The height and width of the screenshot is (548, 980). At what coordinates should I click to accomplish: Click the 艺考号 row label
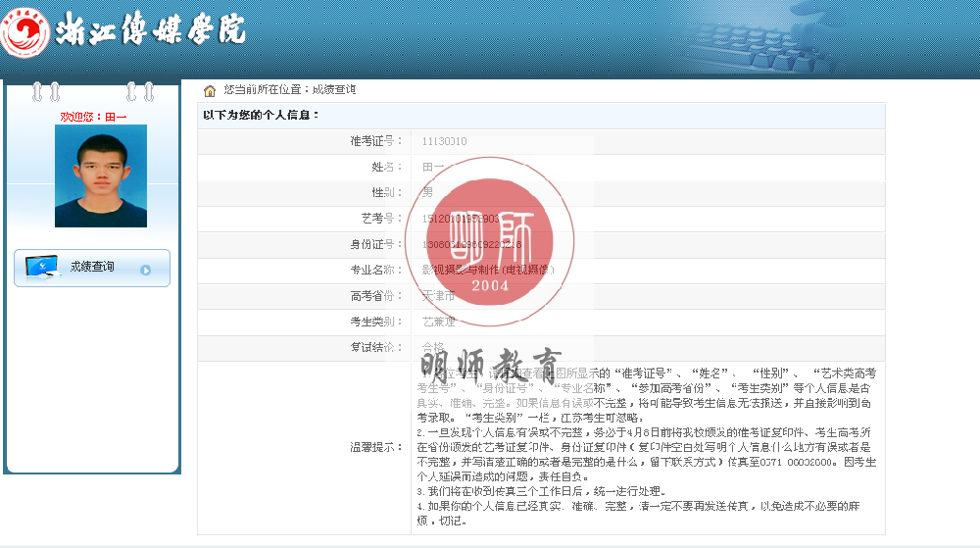click(x=381, y=218)
